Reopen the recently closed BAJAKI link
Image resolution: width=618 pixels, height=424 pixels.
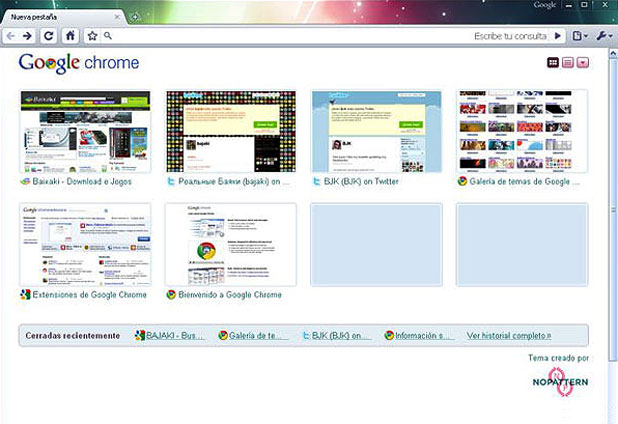(x=167, y=335)
